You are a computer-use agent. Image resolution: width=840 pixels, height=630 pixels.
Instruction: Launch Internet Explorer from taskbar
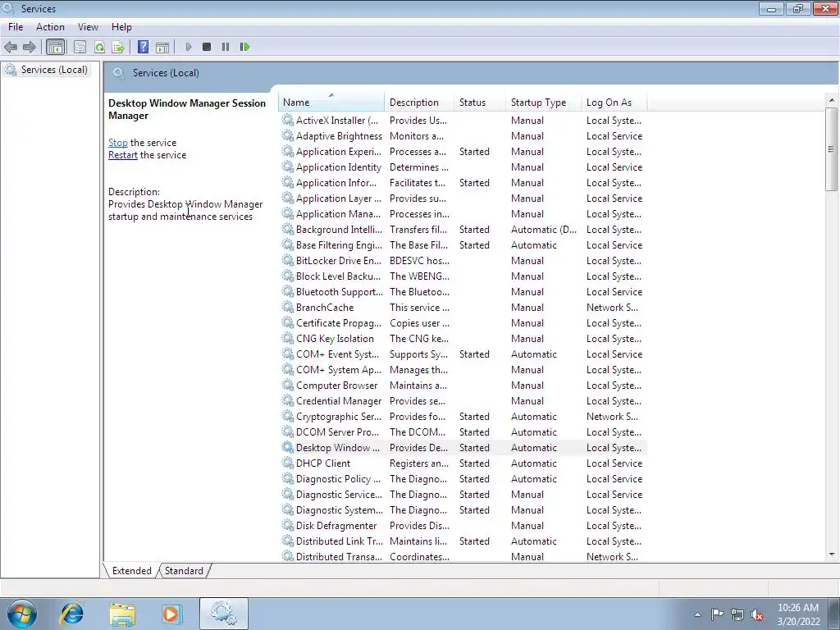tap(72, 614)
